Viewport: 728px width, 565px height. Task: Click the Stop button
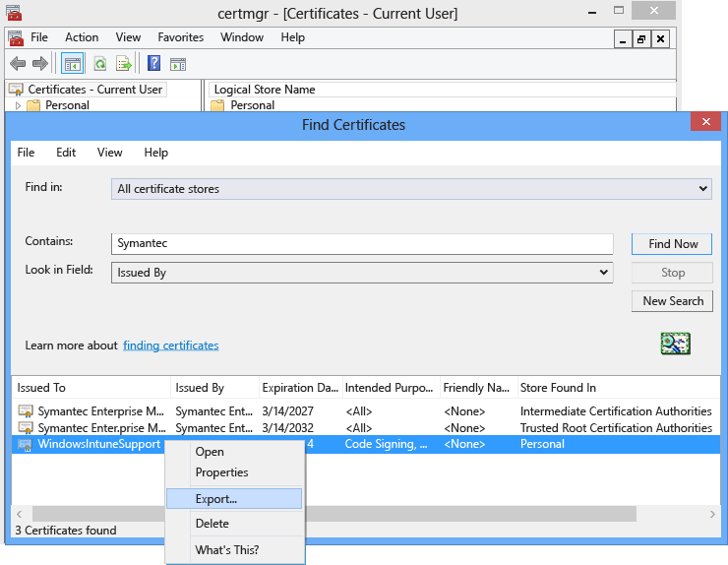pyautogui.click(x=672, y=273)
